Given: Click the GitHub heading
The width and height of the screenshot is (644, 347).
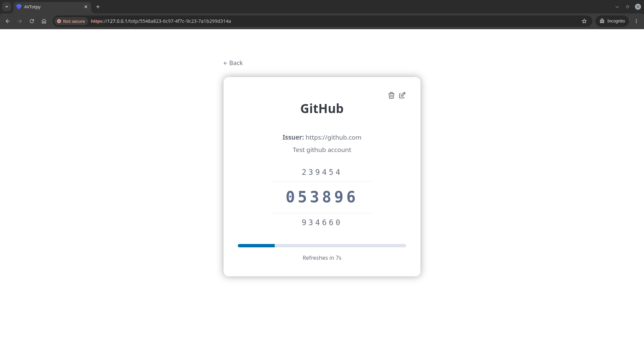Looking at the screenshot, I should point(322,109).
